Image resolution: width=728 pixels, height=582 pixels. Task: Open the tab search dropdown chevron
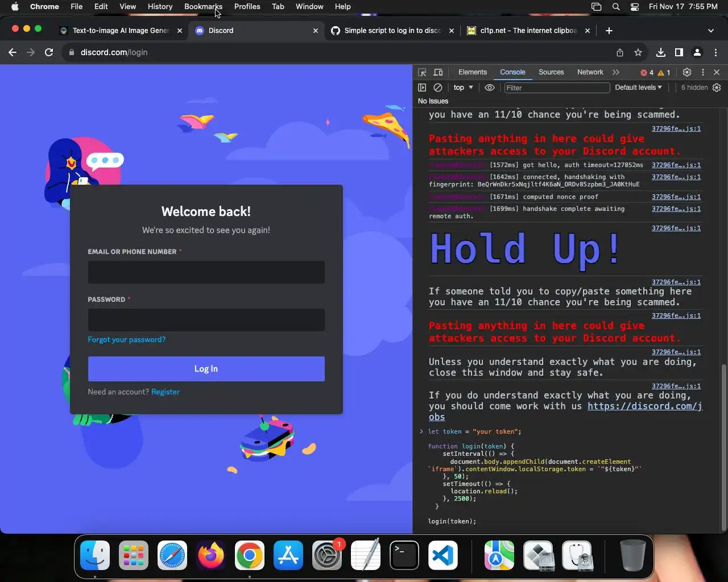coord(711,31)
